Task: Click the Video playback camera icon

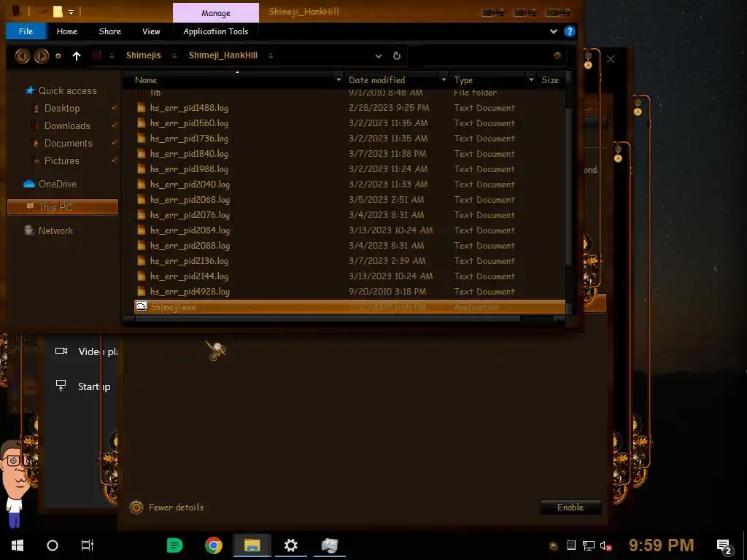Action: coord(61,351)
